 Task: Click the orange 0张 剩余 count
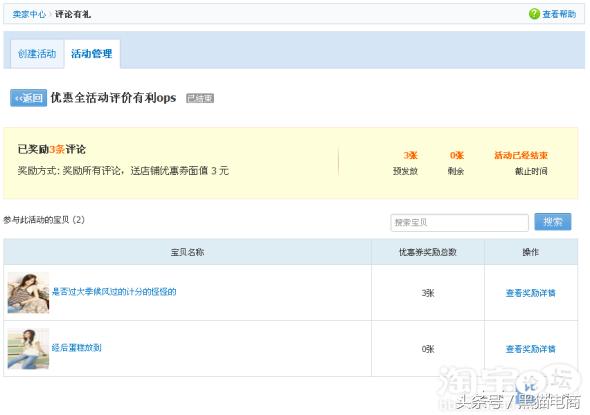457,155
